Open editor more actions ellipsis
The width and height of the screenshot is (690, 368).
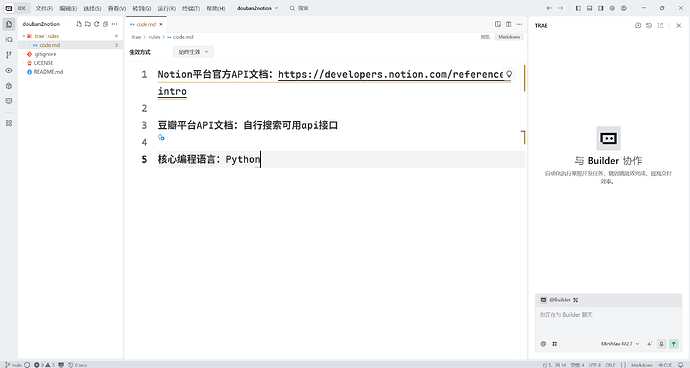click(x=519, y=24)
